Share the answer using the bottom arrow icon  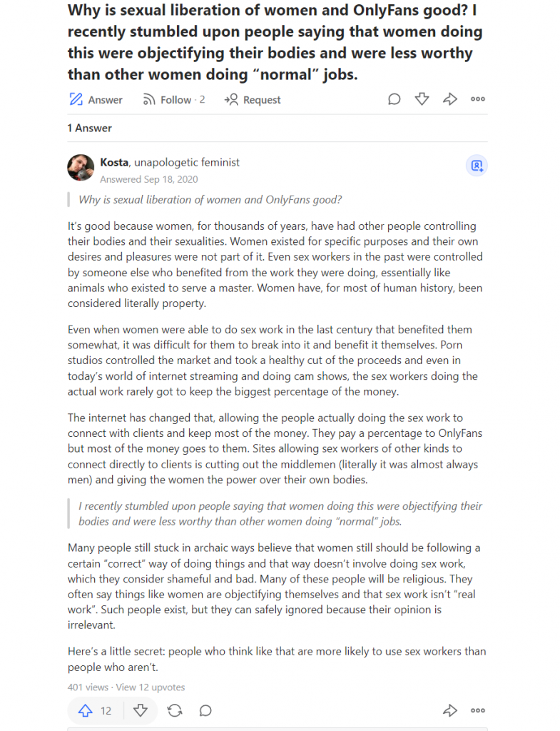point(450,710)
